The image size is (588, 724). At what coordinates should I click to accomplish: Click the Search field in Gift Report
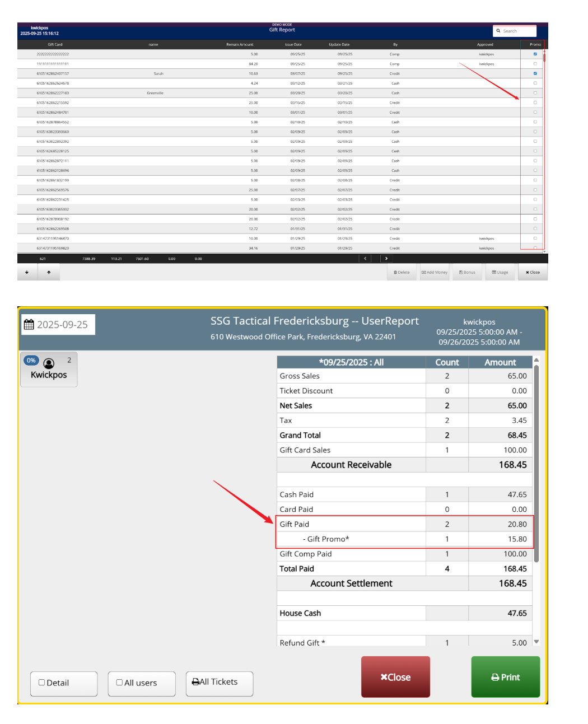click(515, 31)
